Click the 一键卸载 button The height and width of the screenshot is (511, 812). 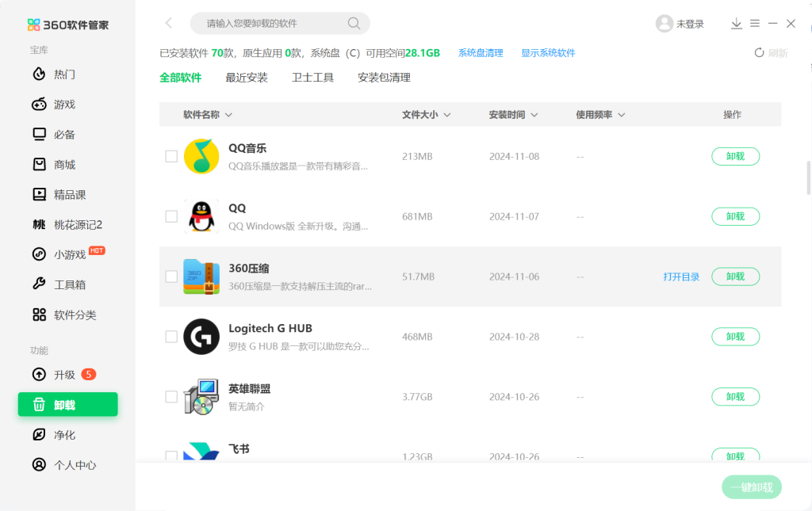752,487
